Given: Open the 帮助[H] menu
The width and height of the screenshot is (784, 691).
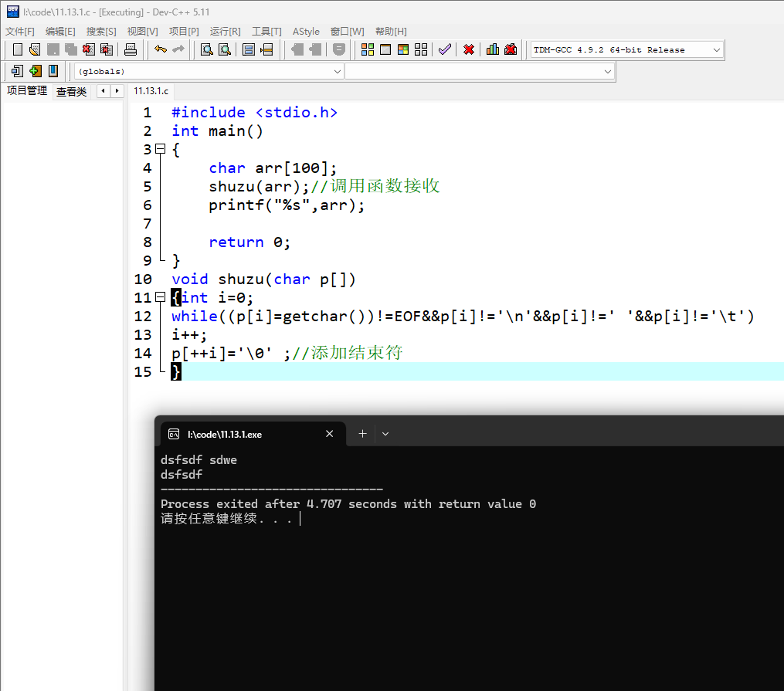Looking at the screenshot, I should click(391, 32).
